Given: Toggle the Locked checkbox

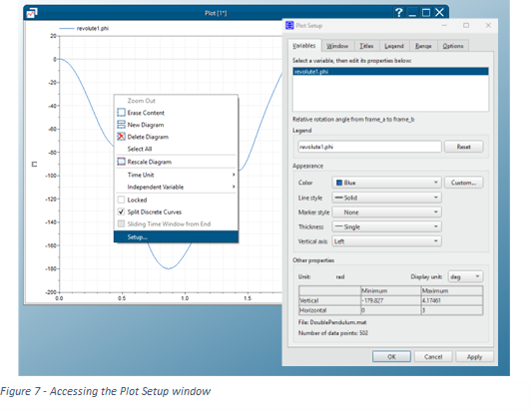Looking at the screenshot, I should [121, 200].
